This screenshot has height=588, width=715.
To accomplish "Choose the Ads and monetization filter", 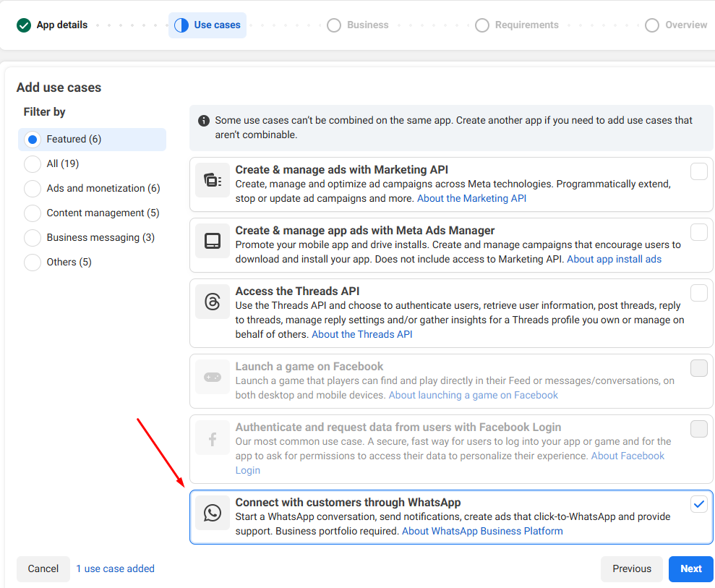I will tap(33, 188).
